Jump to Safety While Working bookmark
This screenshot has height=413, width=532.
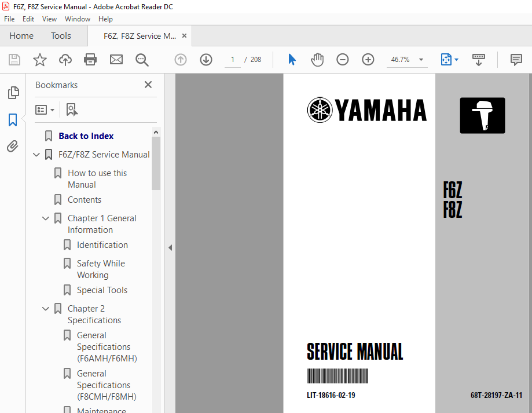(101, 269)
